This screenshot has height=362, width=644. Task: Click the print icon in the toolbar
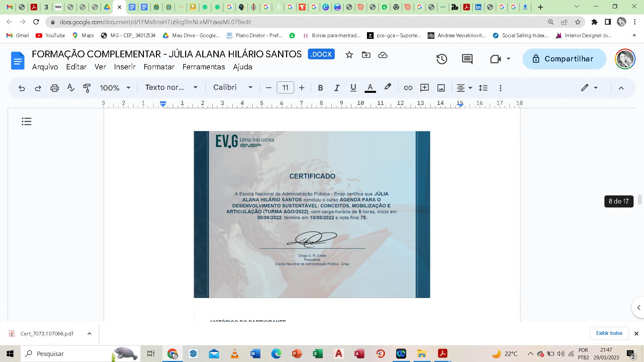(54, 88)
